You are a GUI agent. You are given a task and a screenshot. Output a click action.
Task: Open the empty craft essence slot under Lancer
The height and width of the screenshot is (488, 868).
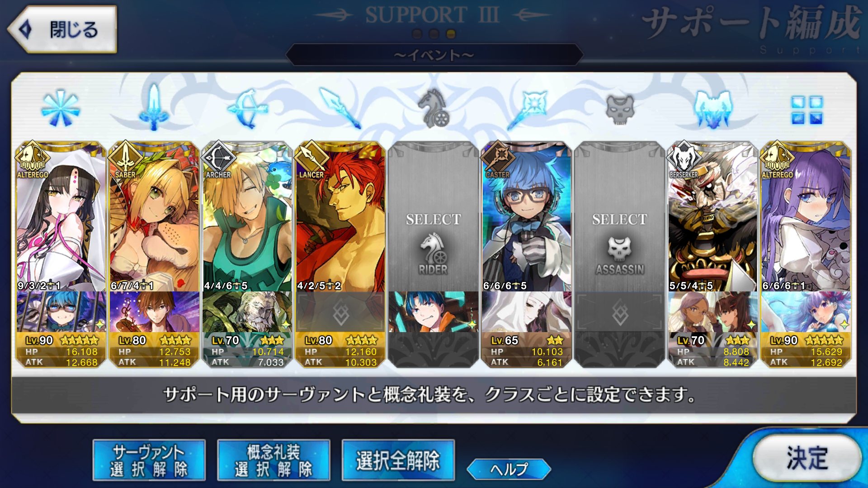(x=340, y=312)
